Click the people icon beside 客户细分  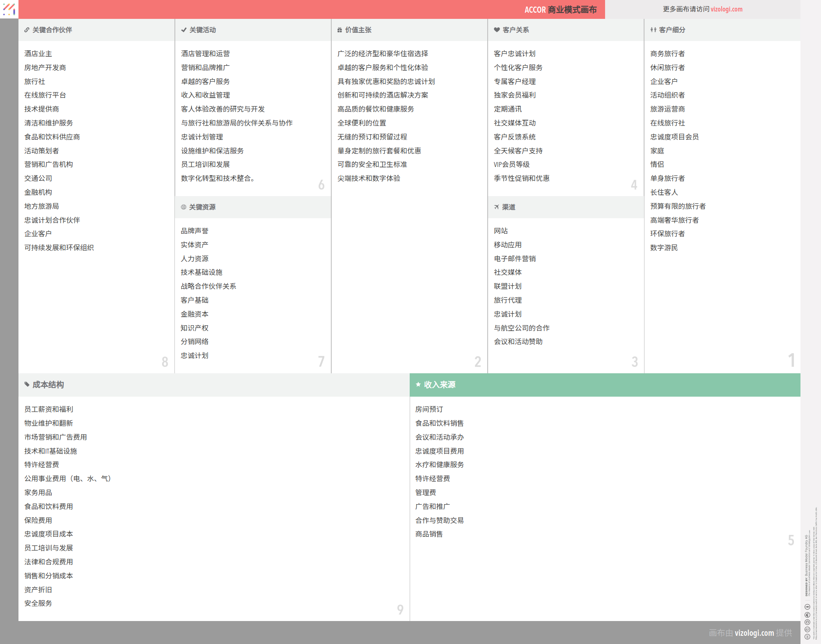pyautogui.click(x=653, y=30)
